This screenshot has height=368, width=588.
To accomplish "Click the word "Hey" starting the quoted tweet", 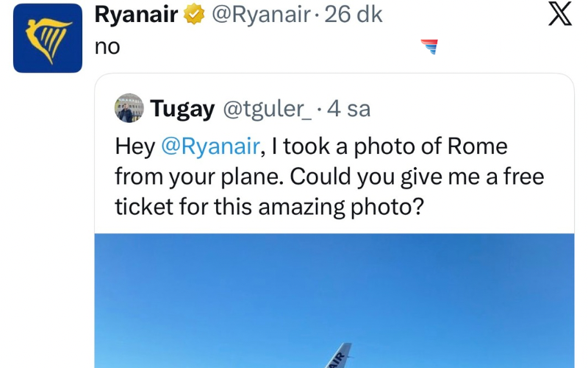I will (x=135, y=146).
